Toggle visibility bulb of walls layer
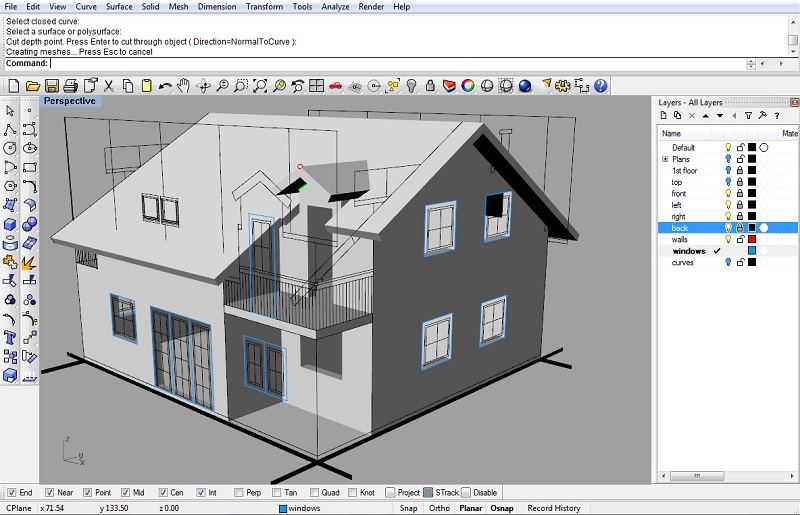Image resolution: width=800 pixels, height=515 pixels. [728, 239]
